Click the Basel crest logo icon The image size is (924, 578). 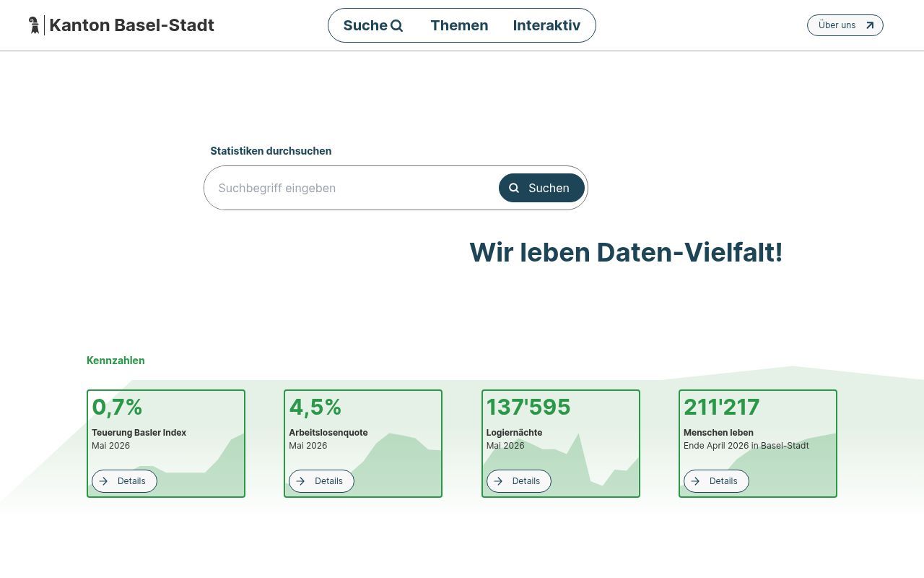34,25
